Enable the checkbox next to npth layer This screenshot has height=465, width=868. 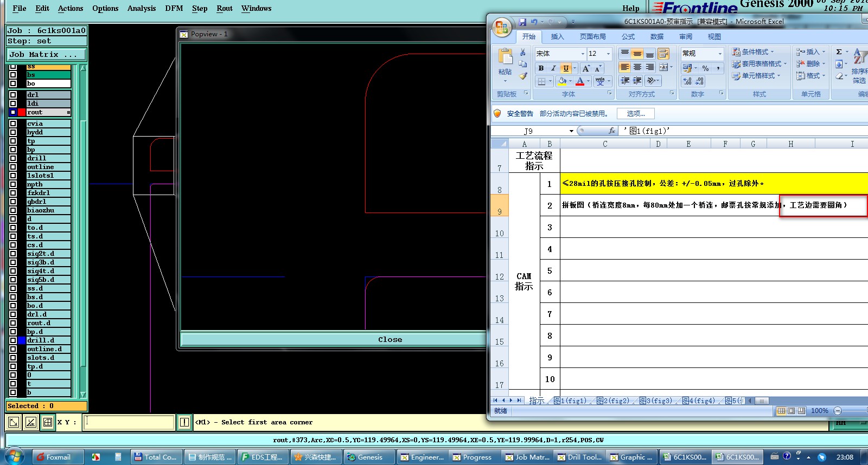coord(13,184)
